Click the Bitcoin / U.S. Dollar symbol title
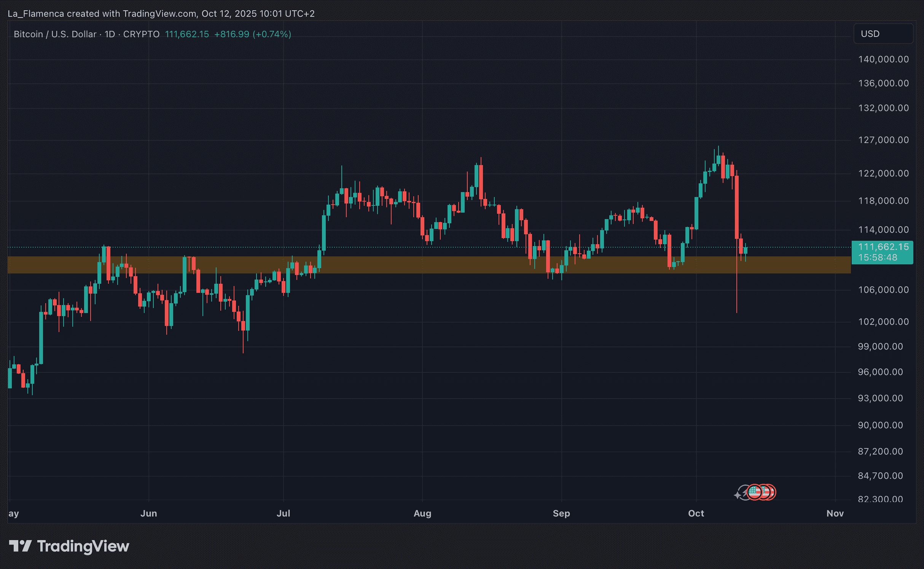 (55, 34)
